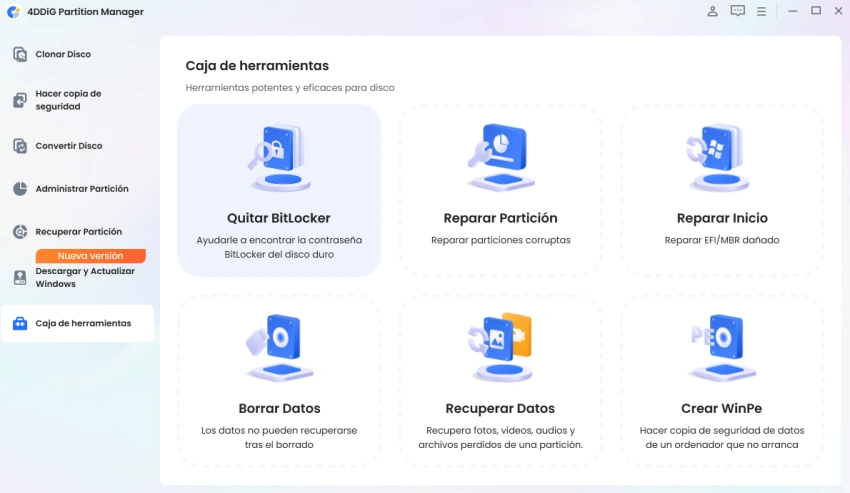The image size is (850, 493).
Task: Click 'Reparar EFI/MBR dañado' description
Action: [x=722, y=240]
